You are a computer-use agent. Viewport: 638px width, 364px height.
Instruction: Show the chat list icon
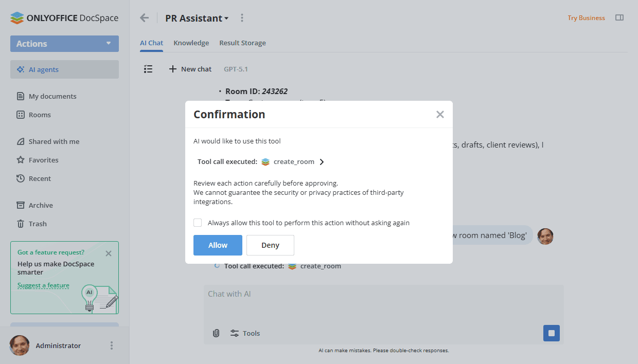click(148, 69)
